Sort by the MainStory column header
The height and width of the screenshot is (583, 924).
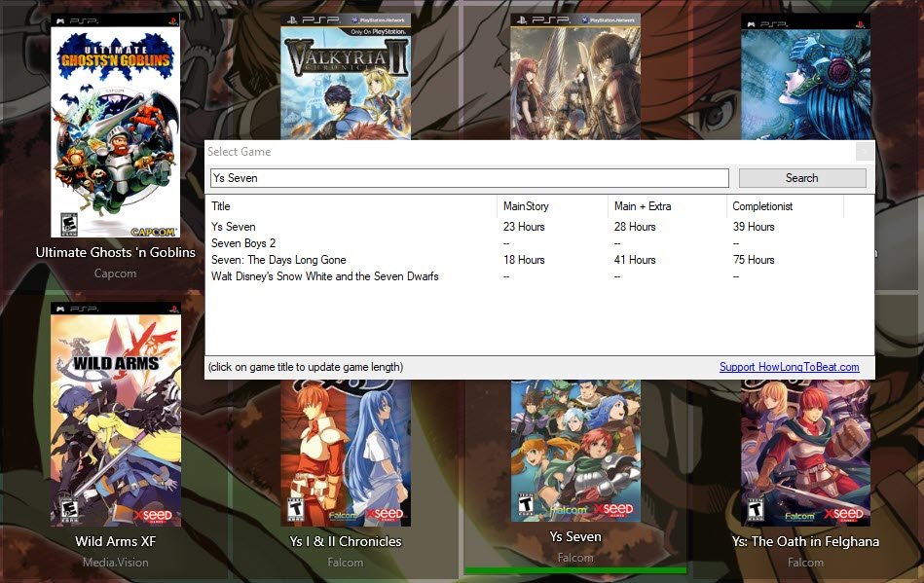[551, 206]
